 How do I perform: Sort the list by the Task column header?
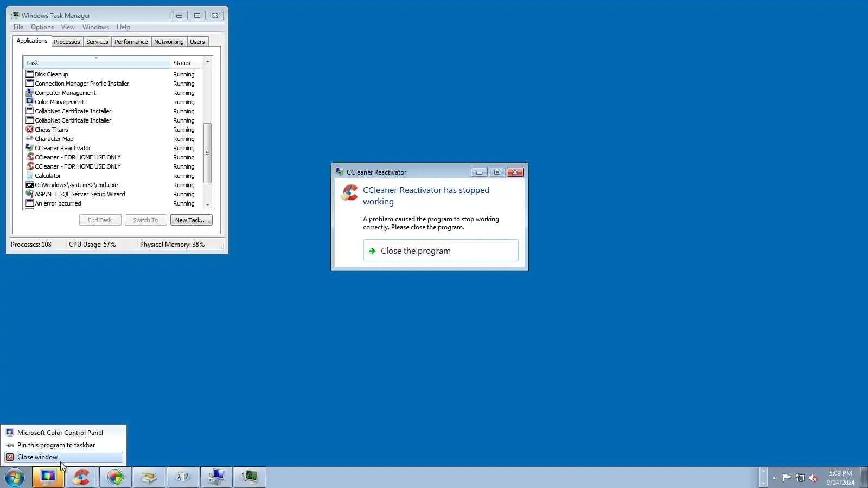pos(97,63)
